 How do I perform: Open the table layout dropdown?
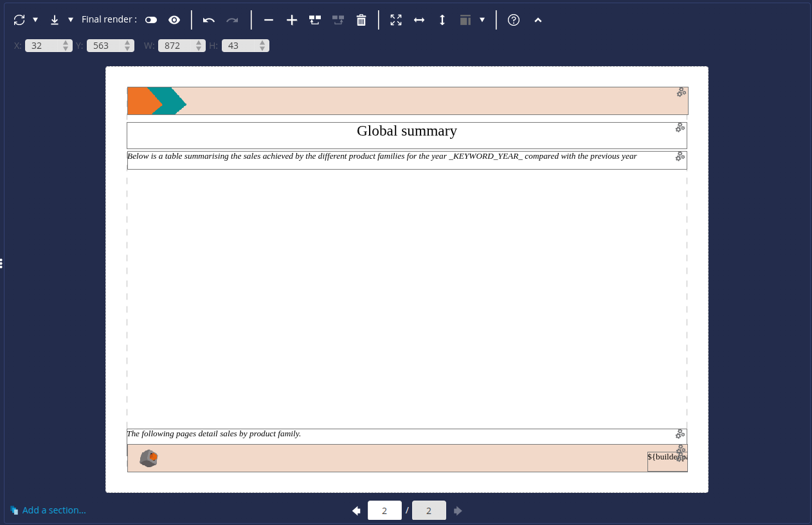(482, 20)
